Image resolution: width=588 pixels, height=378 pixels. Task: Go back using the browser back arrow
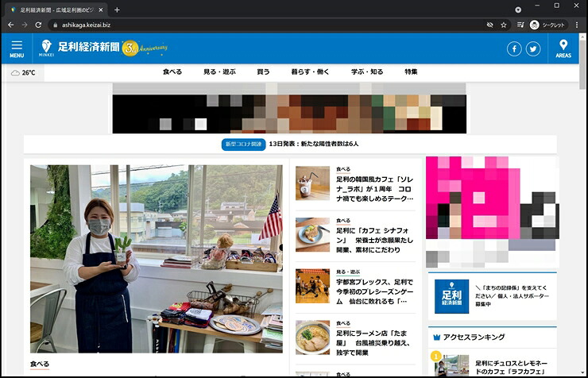[11, 25]
